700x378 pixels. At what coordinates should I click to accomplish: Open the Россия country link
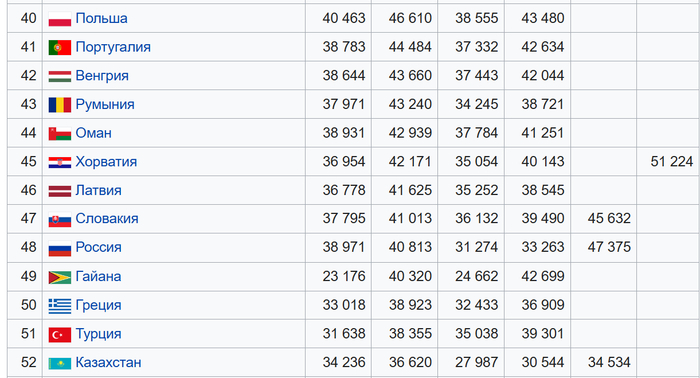(98, 247)
